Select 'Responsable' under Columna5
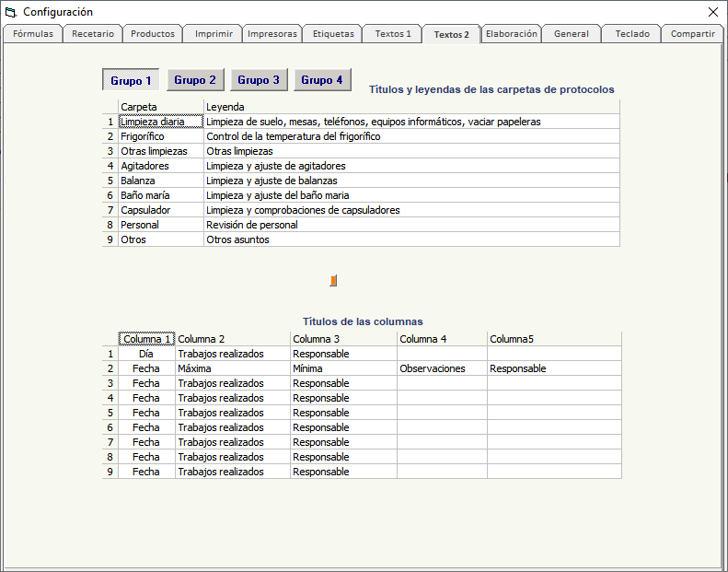This screenshot has width=728, height=572. click(554, 369)
